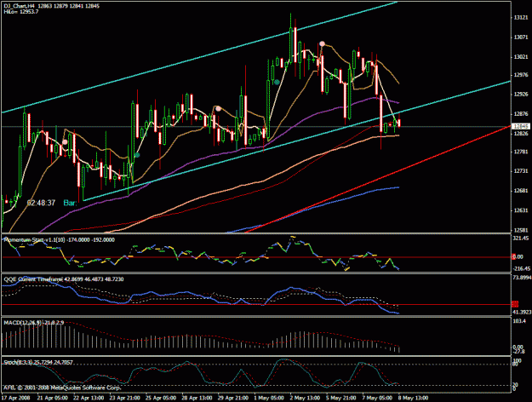Select the 23 Apr 21:00 time label
532x402 pixels.
tap(124, 398)
